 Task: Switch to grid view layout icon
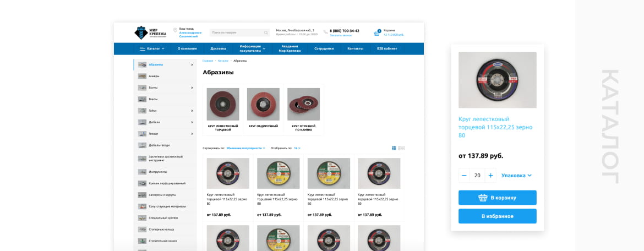[x=394, y=148]
